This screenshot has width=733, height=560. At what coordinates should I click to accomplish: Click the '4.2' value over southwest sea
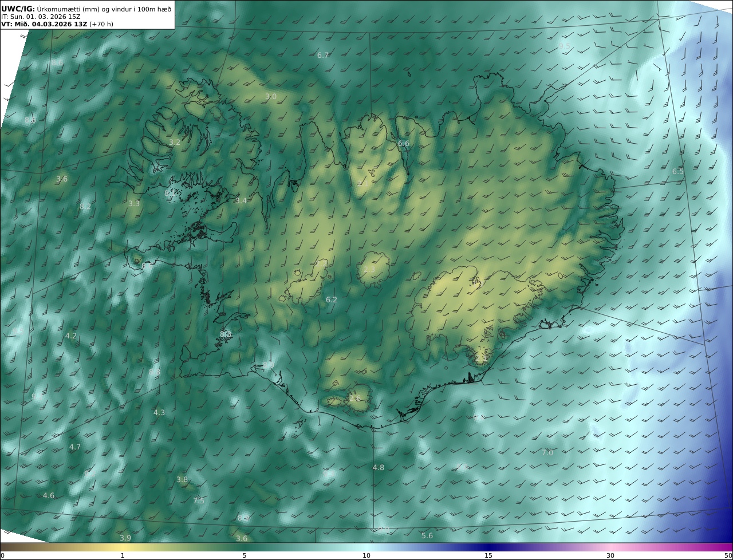[x=71, y=336]
